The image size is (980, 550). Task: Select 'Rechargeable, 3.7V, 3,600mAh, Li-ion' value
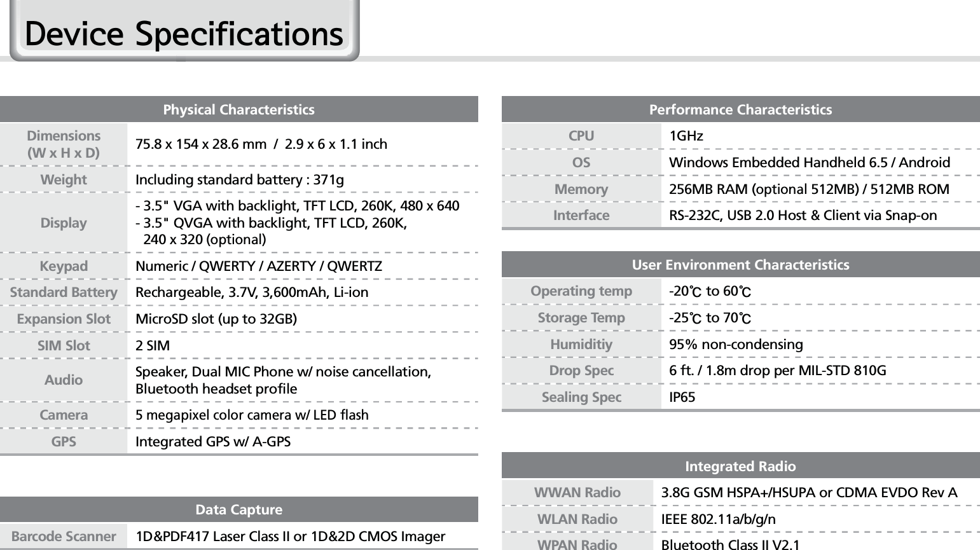click(x=252, y=292)
